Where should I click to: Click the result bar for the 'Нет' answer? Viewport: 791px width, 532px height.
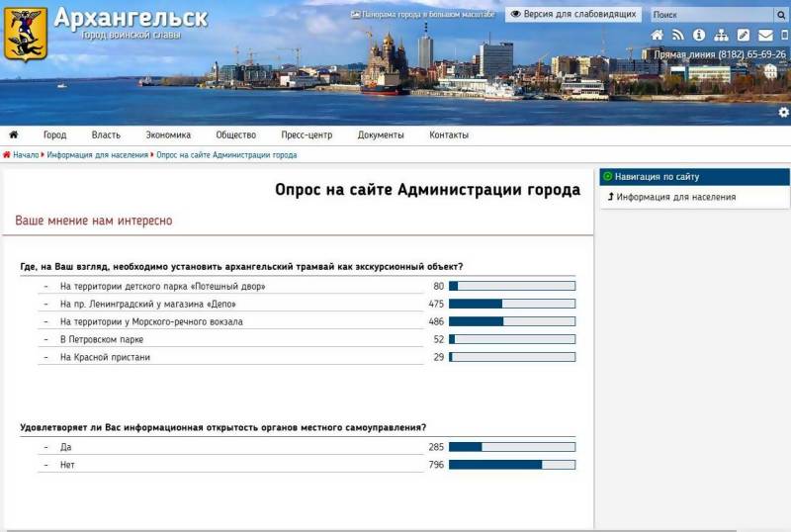coord(511,465)
